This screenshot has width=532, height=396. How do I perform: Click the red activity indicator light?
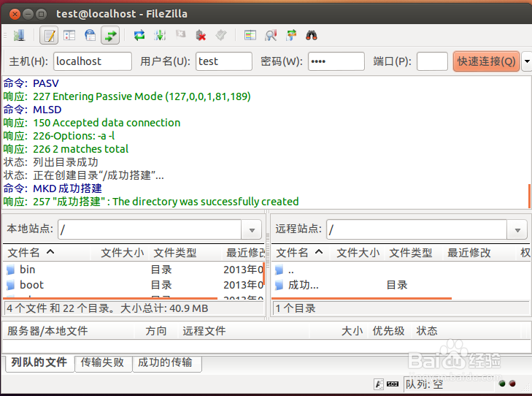point(512,384)
